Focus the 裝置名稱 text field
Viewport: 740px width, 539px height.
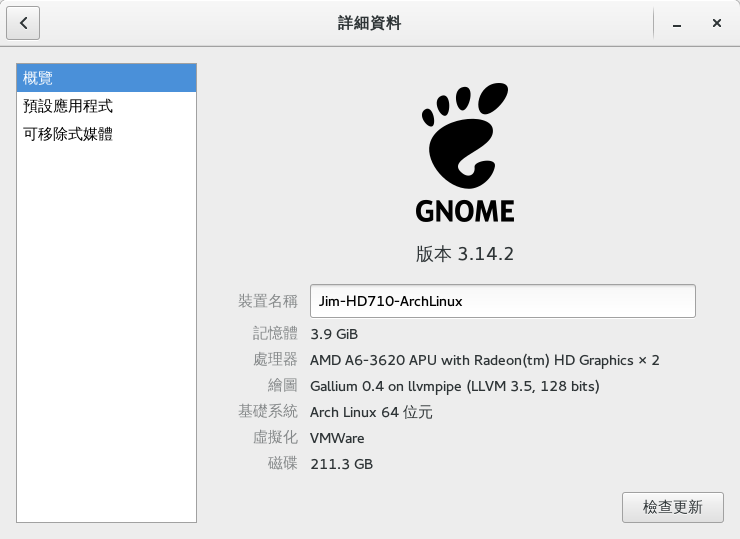click(x=502, y=301)
